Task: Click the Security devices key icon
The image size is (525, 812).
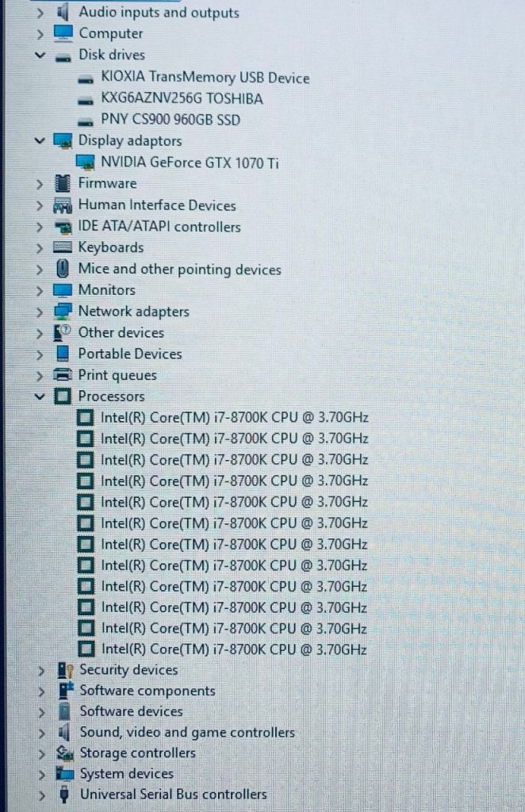Action: pyautogui.click(x=65, y=670)
